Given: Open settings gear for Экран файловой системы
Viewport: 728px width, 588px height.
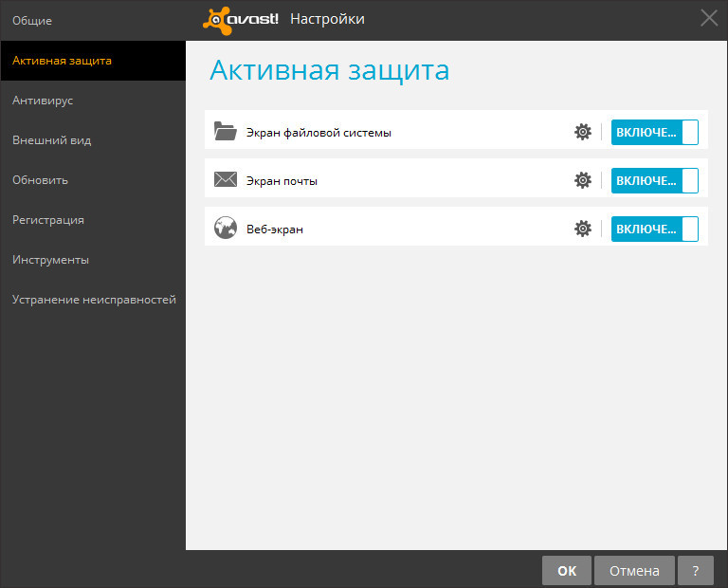Looking at the screenshot, I should tap(583, 132).
